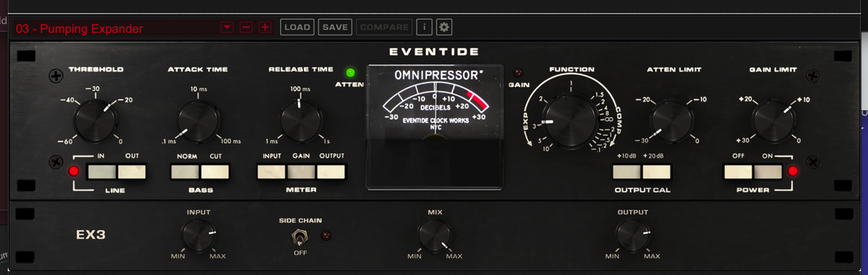
Task: Set METER to INPUT
Action: (x=271, y=172)
